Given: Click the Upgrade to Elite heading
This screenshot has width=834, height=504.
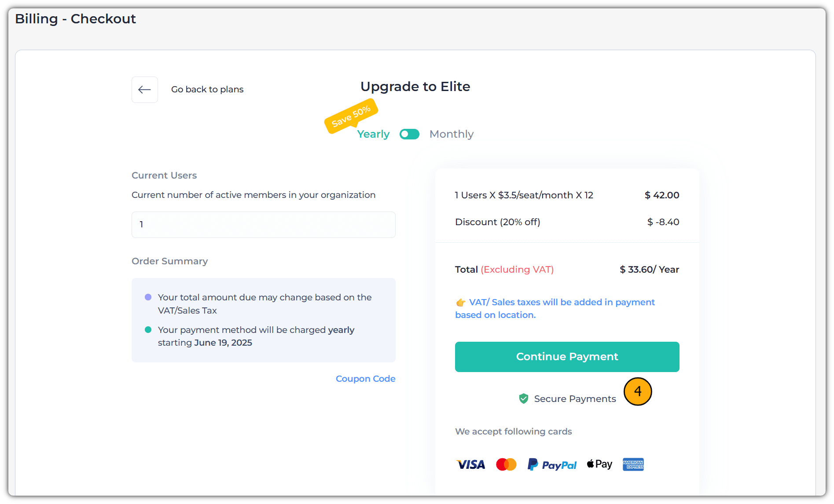Looking at the screenshot, I should click(415, 87).
